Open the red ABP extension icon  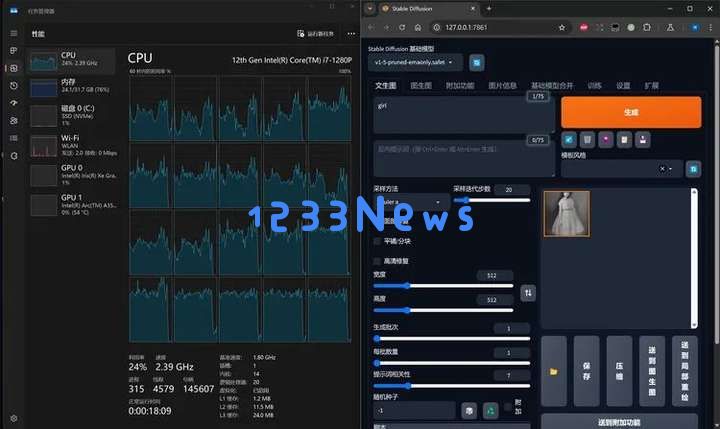click(x=584, y=28)
